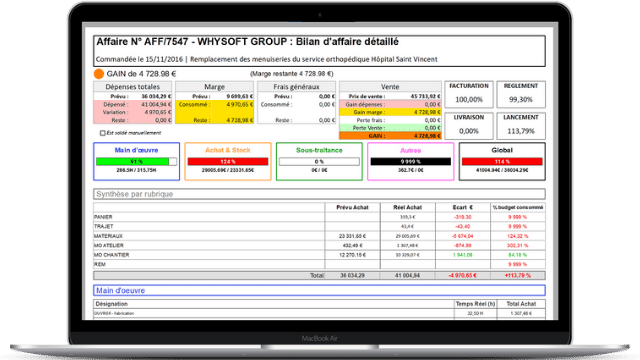Click the REGLEMENT 99,30% box
This screenshot has width=640, height=360.
click(521, 94)
